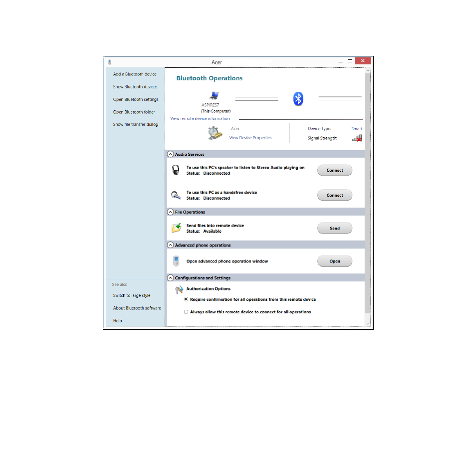Switch to large style
The height and width of the screenshot is (476, 476).
132,295
